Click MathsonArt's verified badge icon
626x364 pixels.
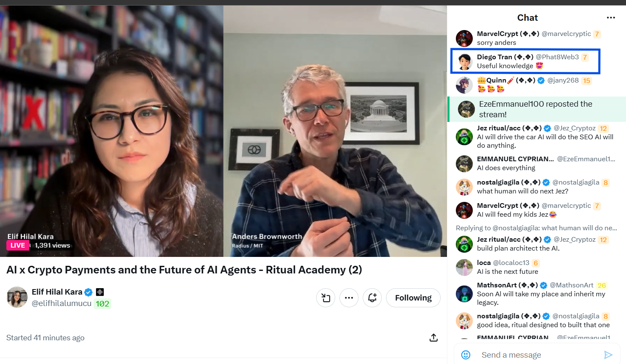543,285
